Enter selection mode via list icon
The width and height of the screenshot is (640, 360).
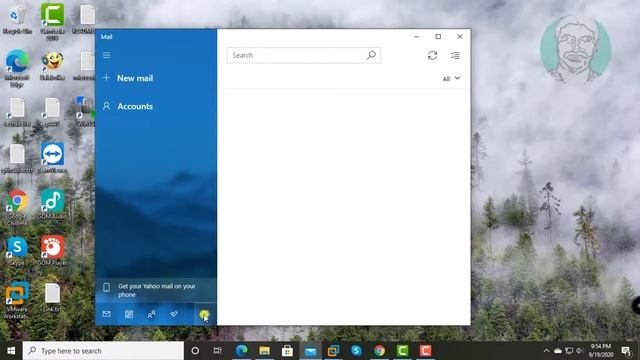click(x=456, y=55)
